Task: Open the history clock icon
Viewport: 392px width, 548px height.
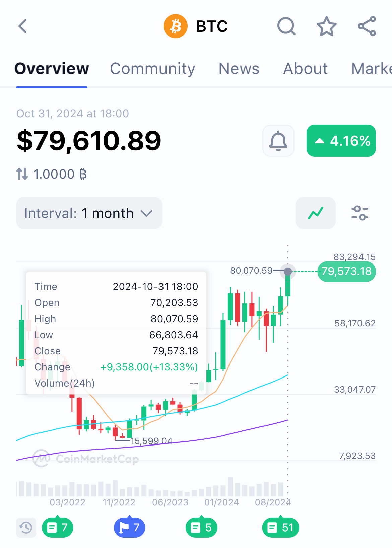Action: coord(26,528)
